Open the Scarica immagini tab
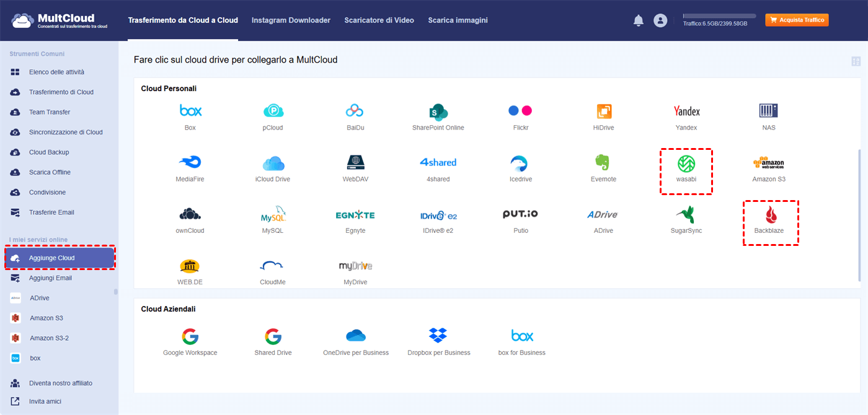This screenshot has width=868, height=415. click(x=458, y=20)
